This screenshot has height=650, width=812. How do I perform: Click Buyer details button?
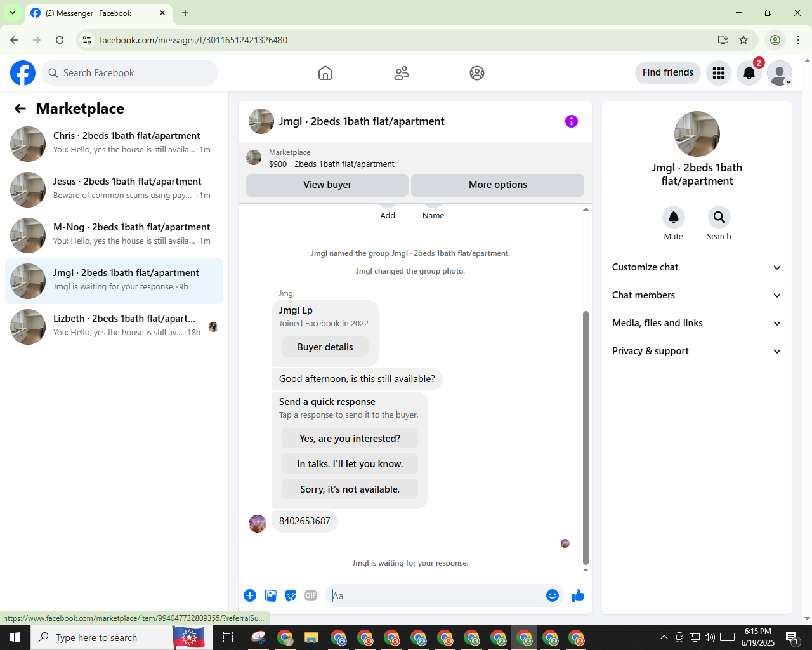click(x=325, y=347)
